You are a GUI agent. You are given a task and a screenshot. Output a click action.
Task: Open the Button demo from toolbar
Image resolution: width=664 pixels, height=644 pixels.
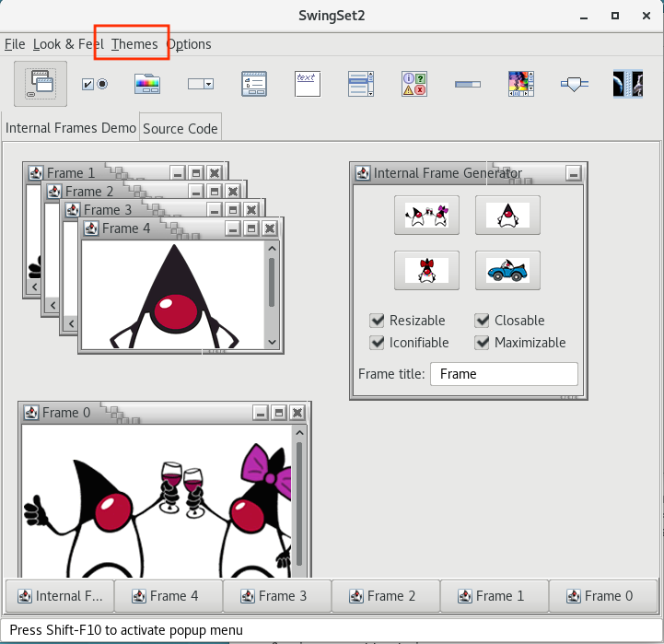click(94, 84)
